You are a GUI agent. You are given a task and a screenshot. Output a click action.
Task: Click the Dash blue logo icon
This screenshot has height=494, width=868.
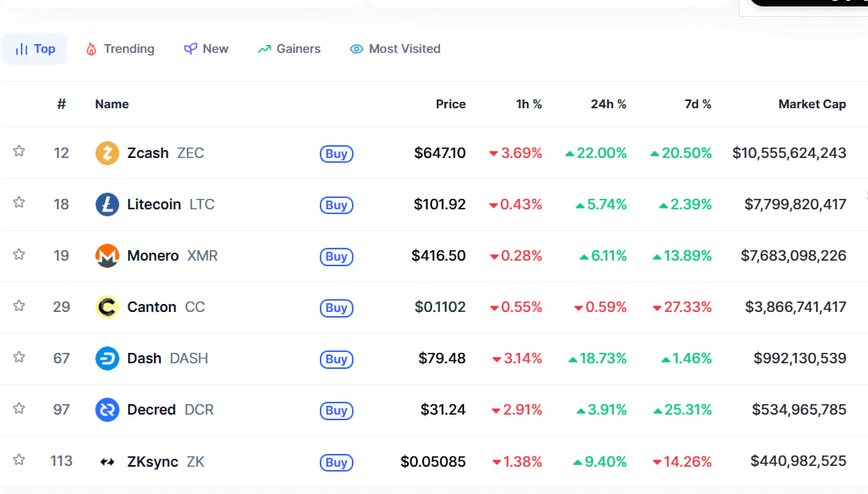pyautogui.click(x=107, y=358)
